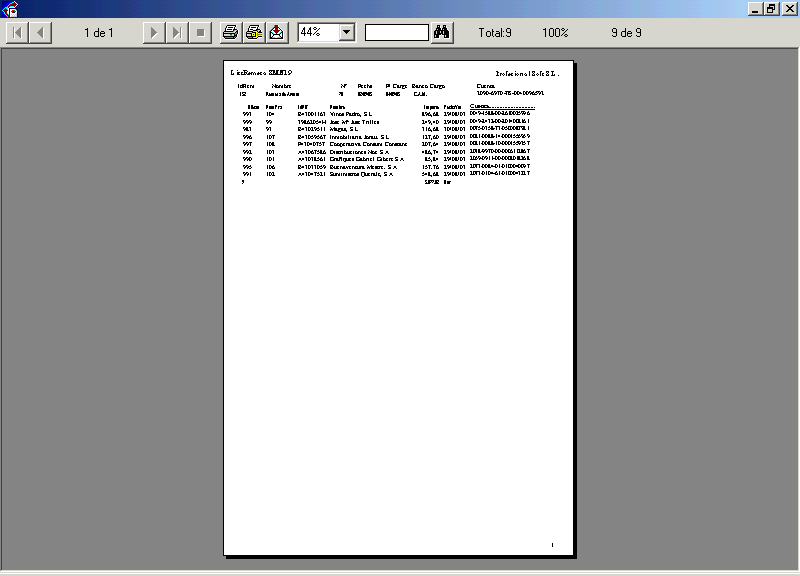Click the "Vinos Pedro, S.L" row in the report
Viewport: 800px width, 576px height.
pyautogui.click(x=351, y=115)
